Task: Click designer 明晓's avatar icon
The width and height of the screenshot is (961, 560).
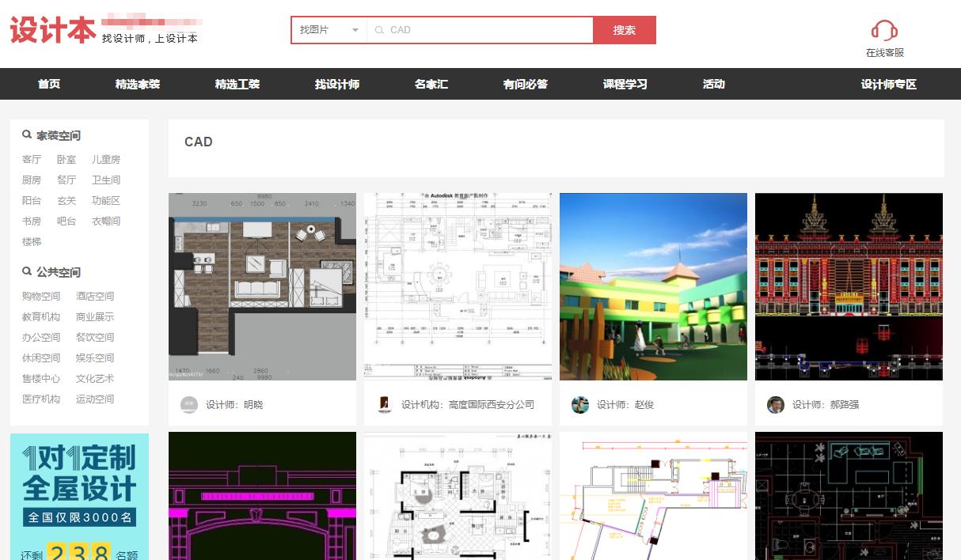Action: [188, 404]
